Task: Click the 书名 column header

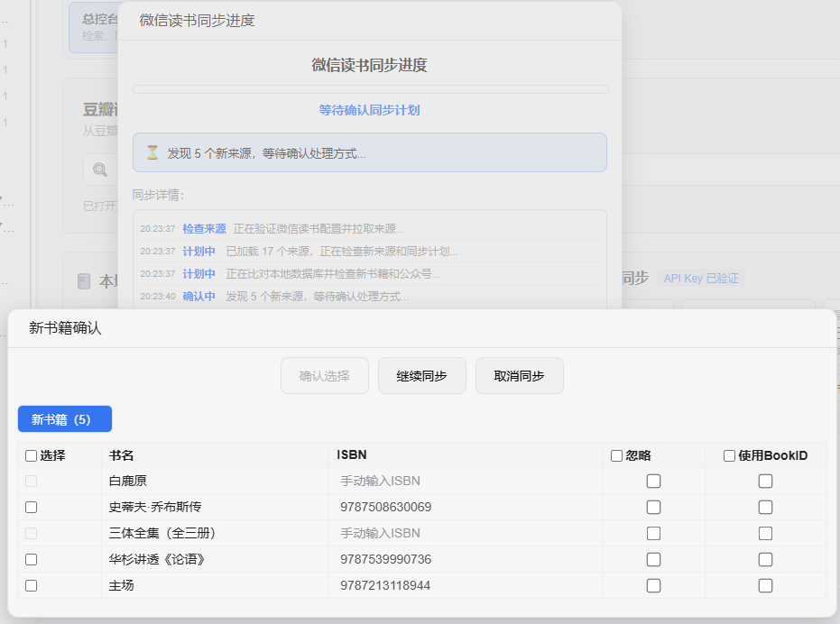Action: (x=121, y=455)
